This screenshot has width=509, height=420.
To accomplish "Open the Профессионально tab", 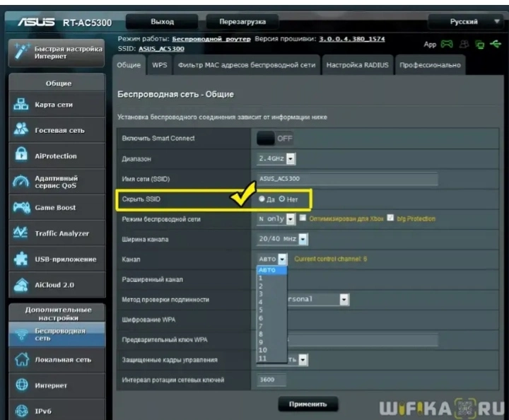I will click(x=430, y=65).
